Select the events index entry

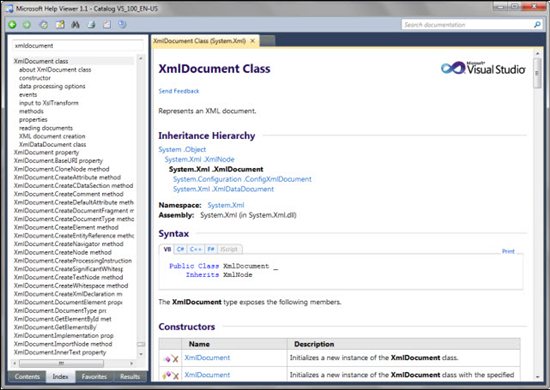[28, 95]
